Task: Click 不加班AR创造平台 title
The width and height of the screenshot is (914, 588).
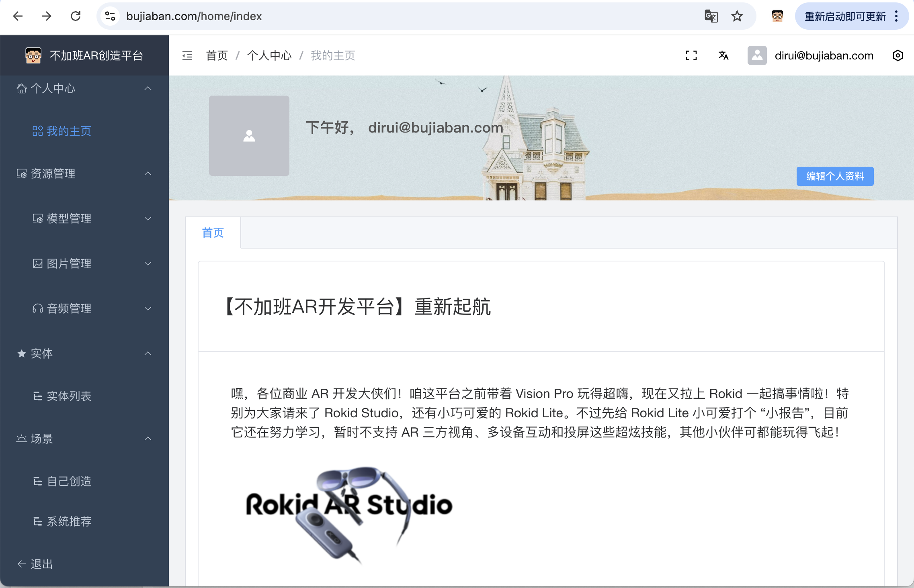Action: (96, 55)
